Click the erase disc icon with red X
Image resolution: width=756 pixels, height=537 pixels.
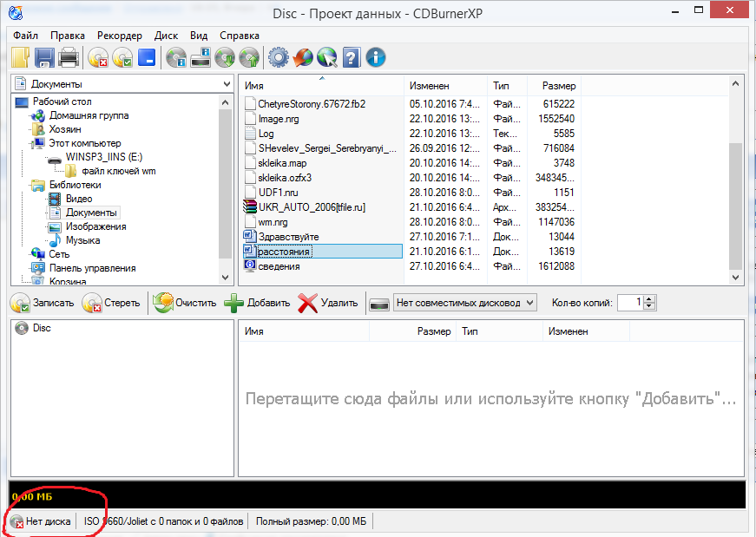98,58
